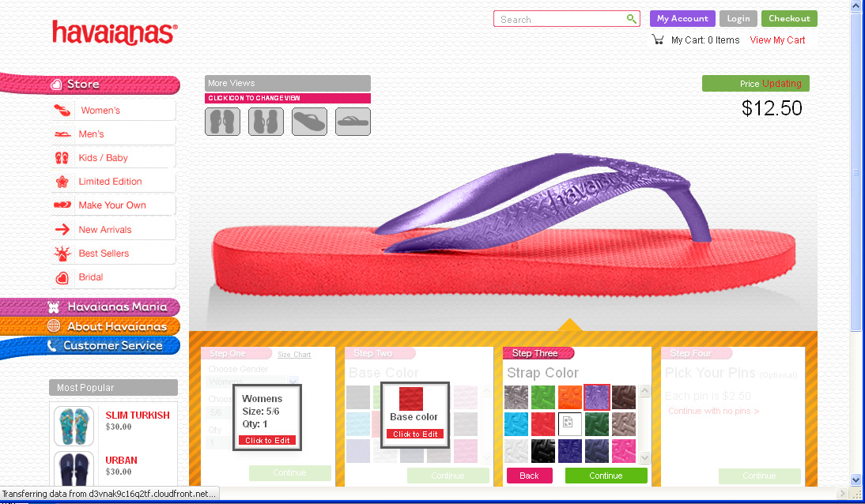Pick the hot pink strap color swatch

pyautogui.click(x=623, y=450)
